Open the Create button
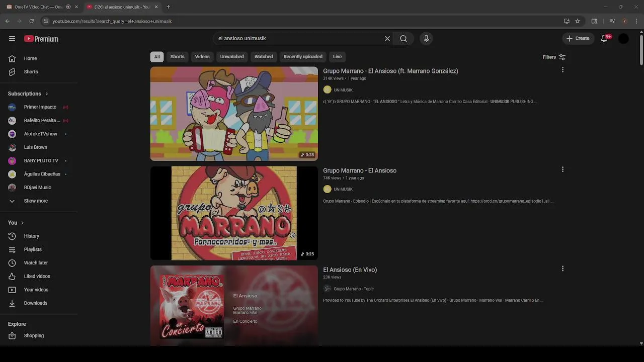Screen dimensions: 644x362 coord(578,39)
